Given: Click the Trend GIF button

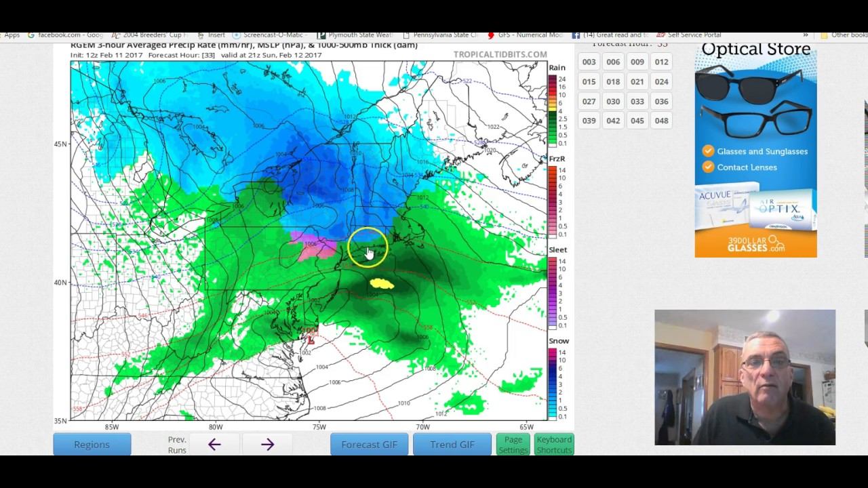Looking at the screenshot, I should pos(452,445).
